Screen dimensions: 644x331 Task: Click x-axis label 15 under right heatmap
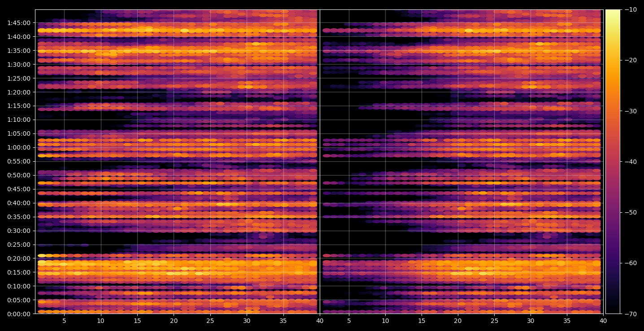point(422,321)
